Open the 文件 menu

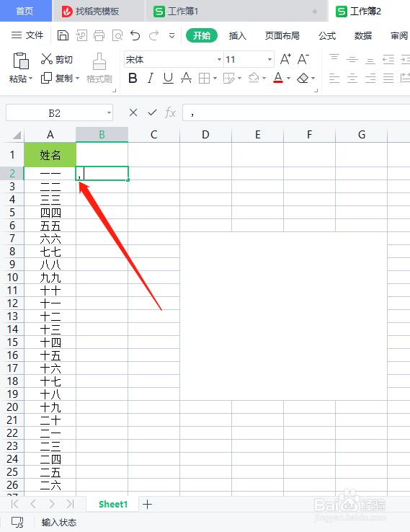pos(27,35)
